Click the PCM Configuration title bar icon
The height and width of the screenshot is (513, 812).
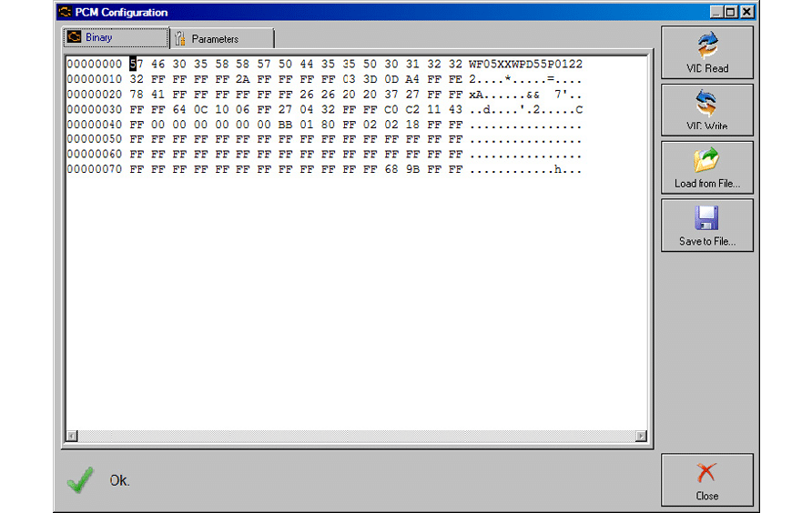tap(65, 12)
